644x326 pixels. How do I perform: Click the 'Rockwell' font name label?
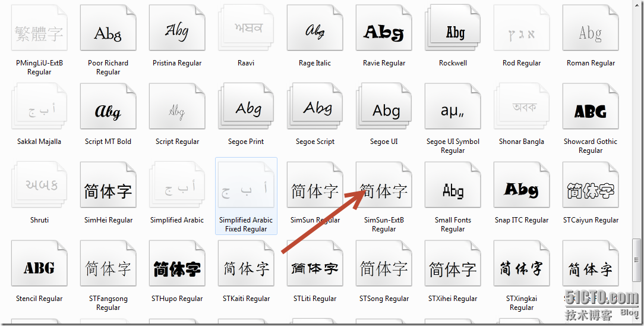click(453, 63)
